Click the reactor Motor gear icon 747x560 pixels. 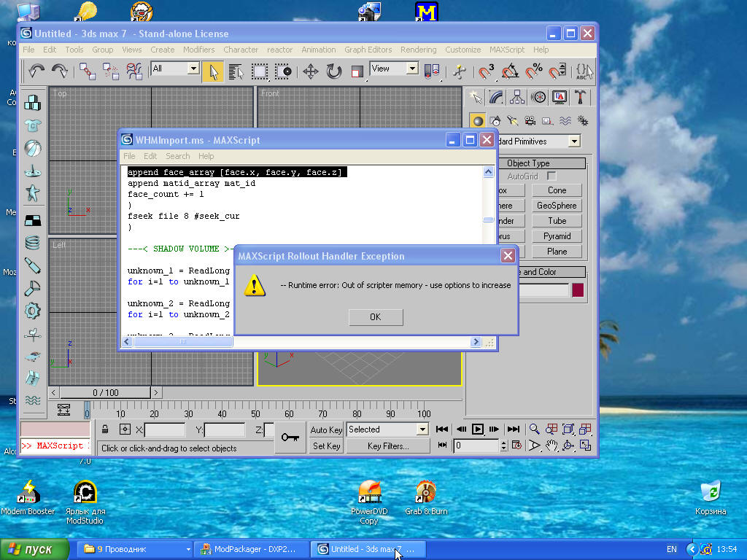click(x=32, y=311)
